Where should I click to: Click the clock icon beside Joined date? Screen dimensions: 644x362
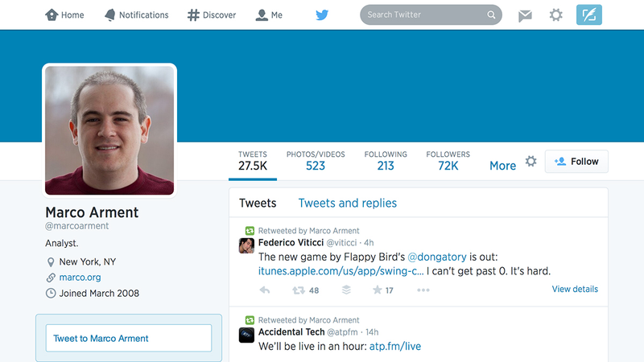[x=51, y=294]
